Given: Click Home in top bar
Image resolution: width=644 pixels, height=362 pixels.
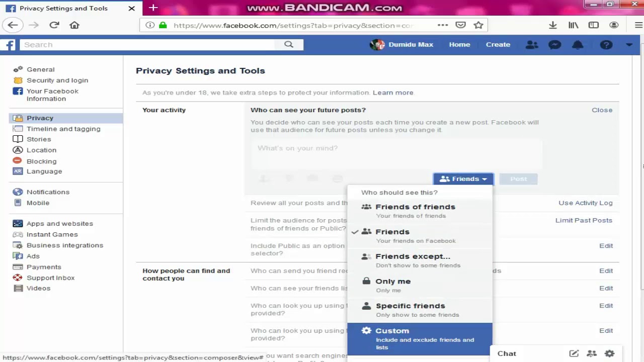Looking at the screenshot, I should click(459, 45).
